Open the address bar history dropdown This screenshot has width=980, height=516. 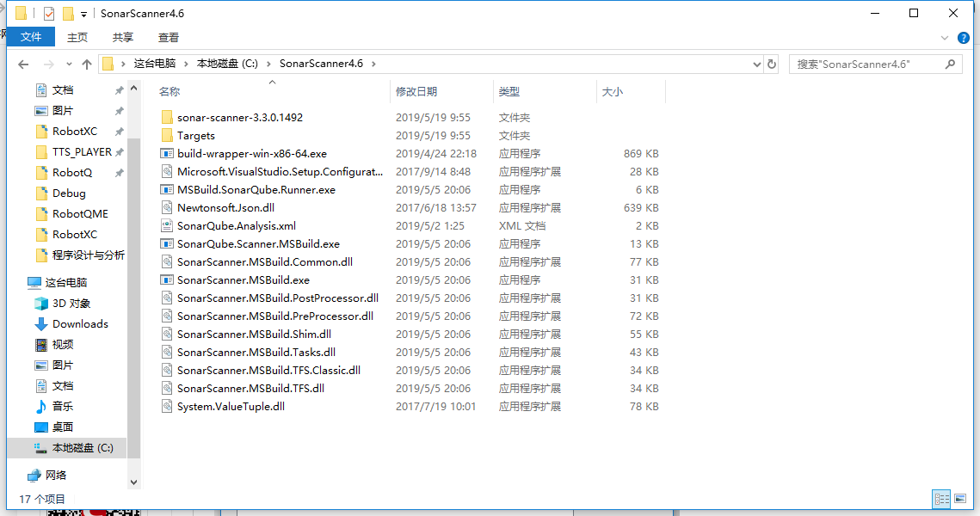(x=756, y=63)
